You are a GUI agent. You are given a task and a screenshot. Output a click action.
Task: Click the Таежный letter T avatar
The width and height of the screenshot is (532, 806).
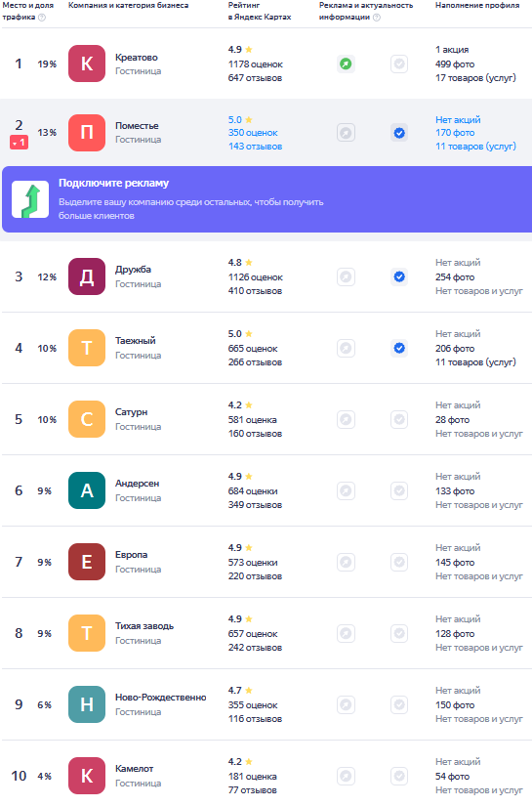click(87, 348)
